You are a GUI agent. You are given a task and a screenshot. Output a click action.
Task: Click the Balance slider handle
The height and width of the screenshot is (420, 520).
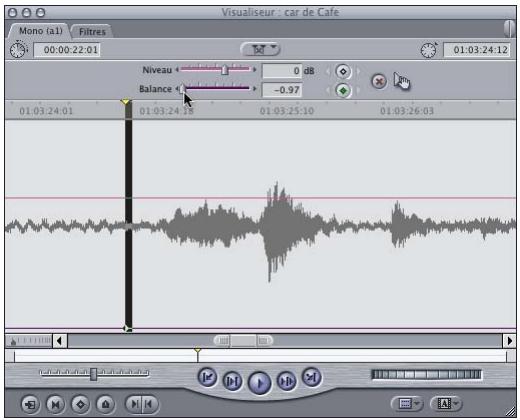182,89
